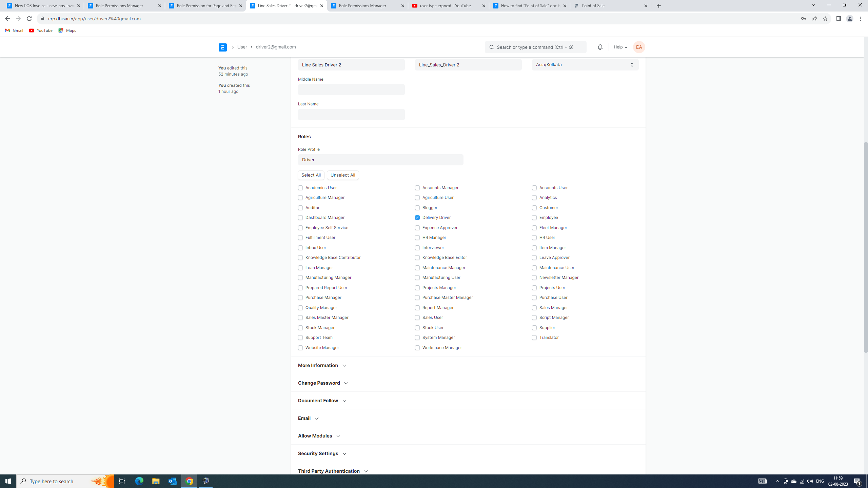Enable the Employee Self Service checkbox
Screen dimensions: 868x488
coord(300,227)
